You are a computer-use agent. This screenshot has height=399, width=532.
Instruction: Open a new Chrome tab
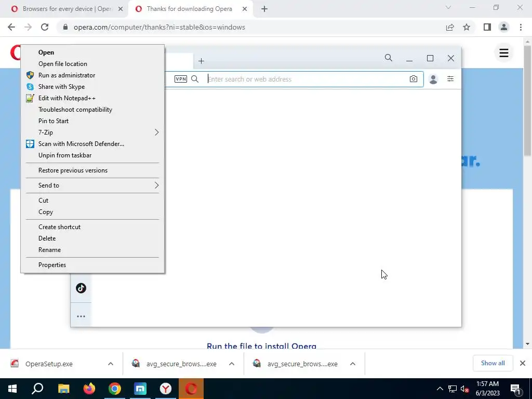tap(264, 9)
